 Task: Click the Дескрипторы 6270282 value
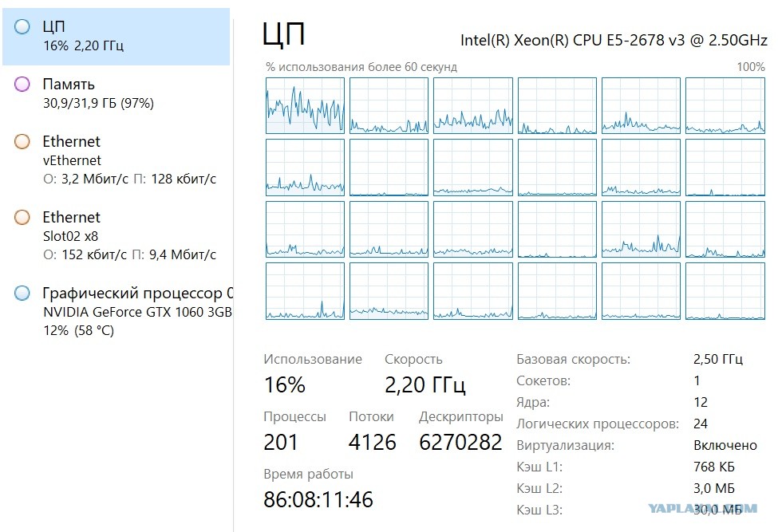[x=460, y=442]
